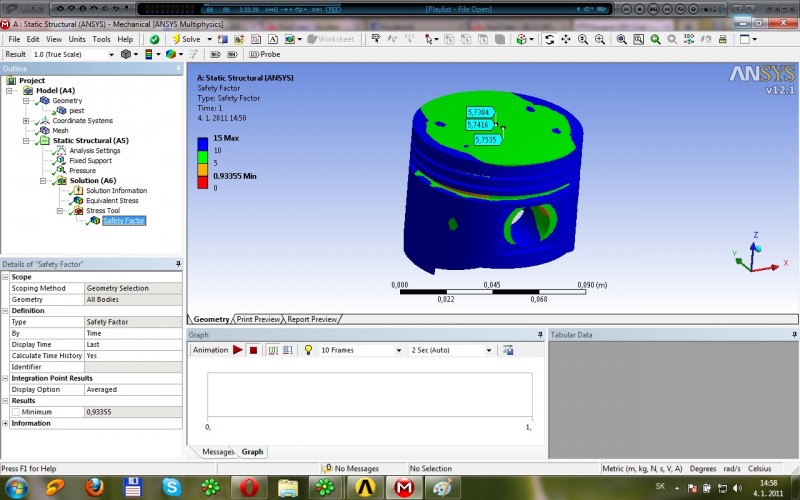Image resolution: width=800 pixels, height=500 pixels.
Task: Open Firefox from the taskbar
Action: coord(95,487)
